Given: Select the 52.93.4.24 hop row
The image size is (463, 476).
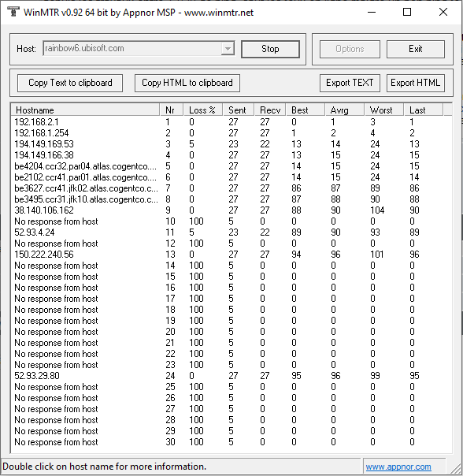Looking at the screenshot, I should 231,232.
